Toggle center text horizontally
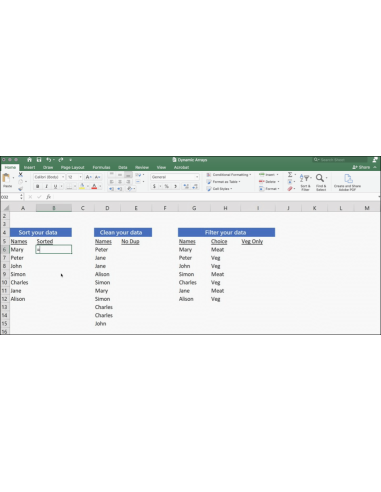 [120, 182]
